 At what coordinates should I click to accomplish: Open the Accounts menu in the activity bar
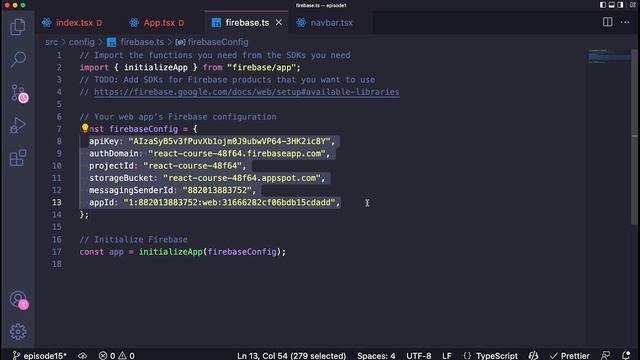coord(18,300)
